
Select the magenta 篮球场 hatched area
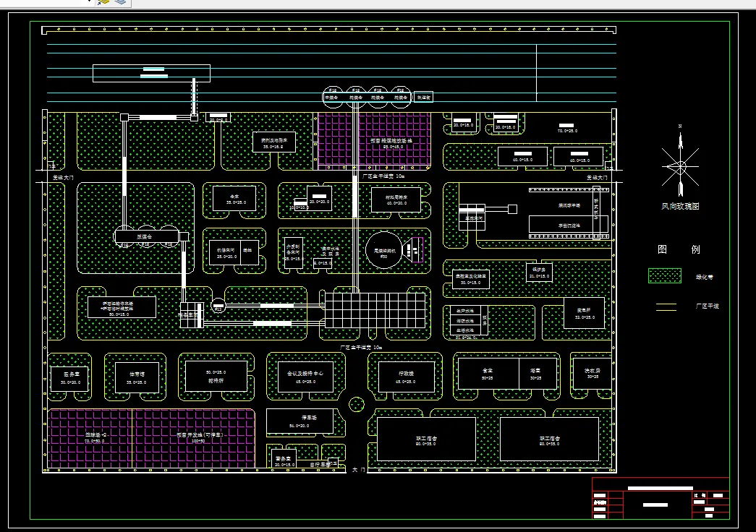click(x=90, y=439)
